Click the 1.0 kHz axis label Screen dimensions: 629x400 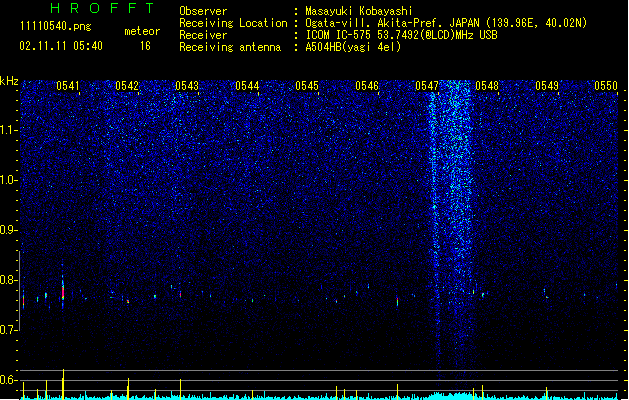[x=9, y=180]
